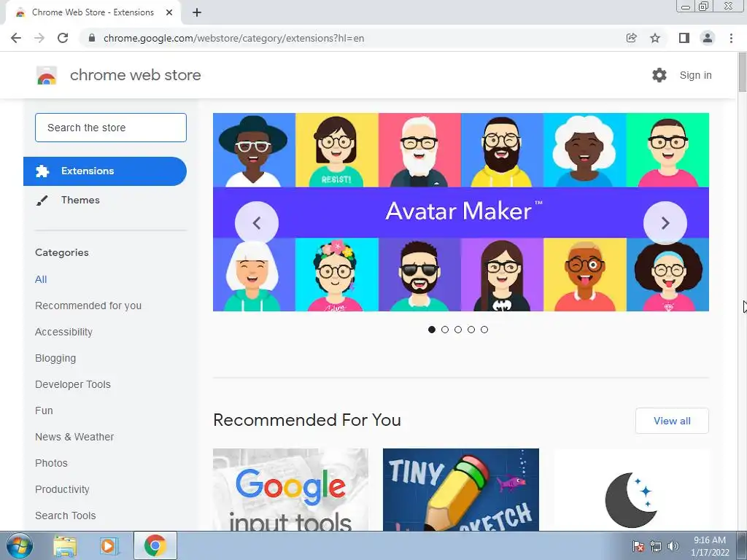Click the taskbar clock 9:16 AM
747x560 pixels.
coord(709,540)
